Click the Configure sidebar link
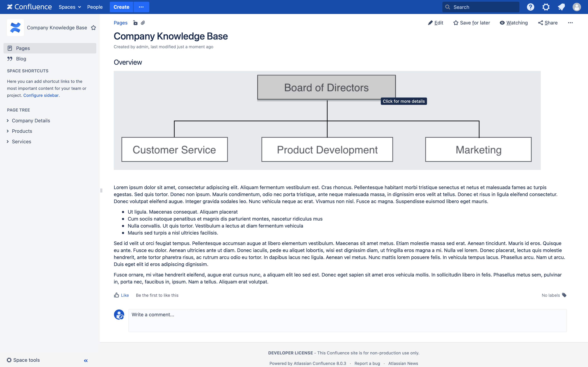This screenshot has width=588, height=367. point(41,95)
